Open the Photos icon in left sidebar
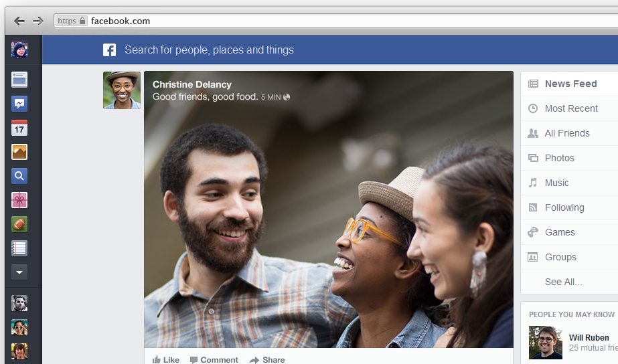618x364 pixels. 19,152
